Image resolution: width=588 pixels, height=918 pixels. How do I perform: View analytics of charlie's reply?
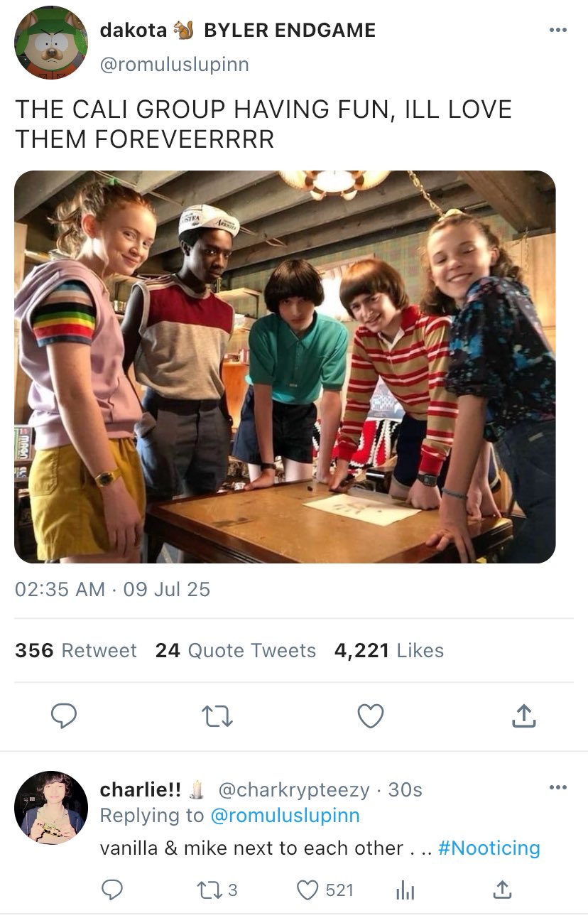tap(404, 889)
